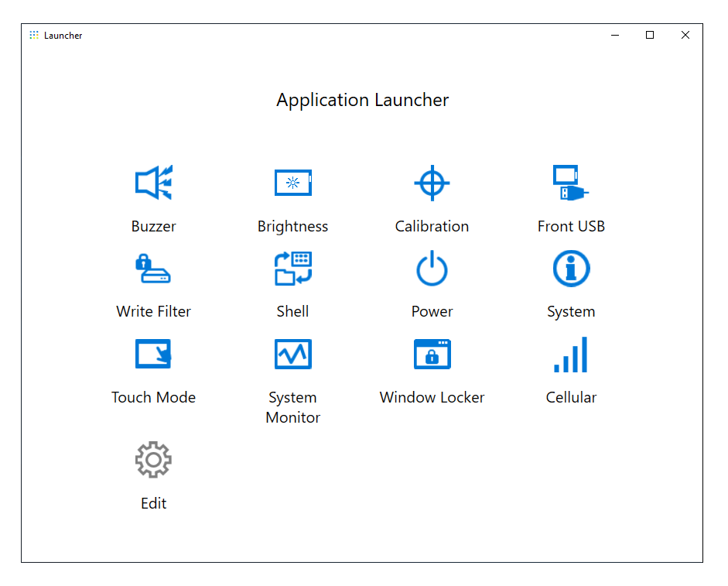728x586 pixels.
Task: Click the Power symbol icon
Action: click(432, 269)
